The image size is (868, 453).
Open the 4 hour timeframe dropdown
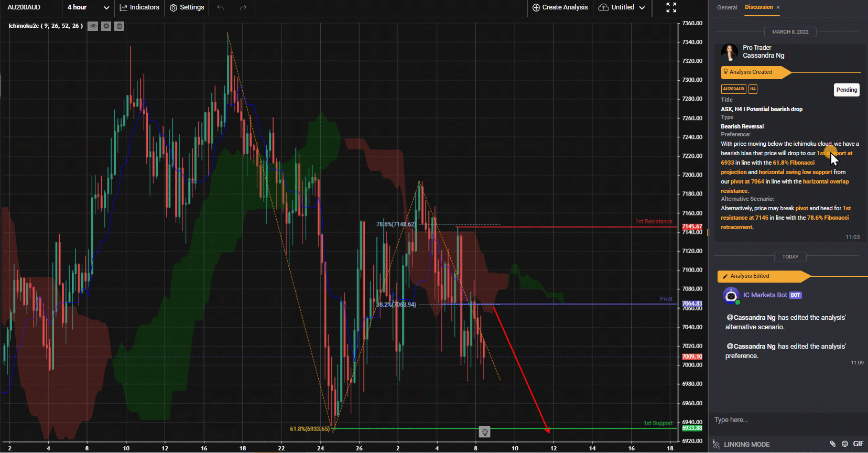pyautogui.click(x=88, y=7)
